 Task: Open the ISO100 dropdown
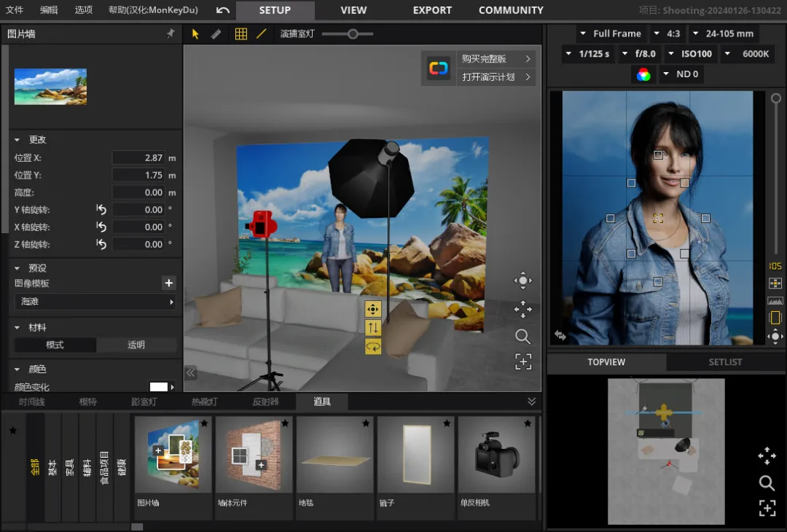pos(691,54)
